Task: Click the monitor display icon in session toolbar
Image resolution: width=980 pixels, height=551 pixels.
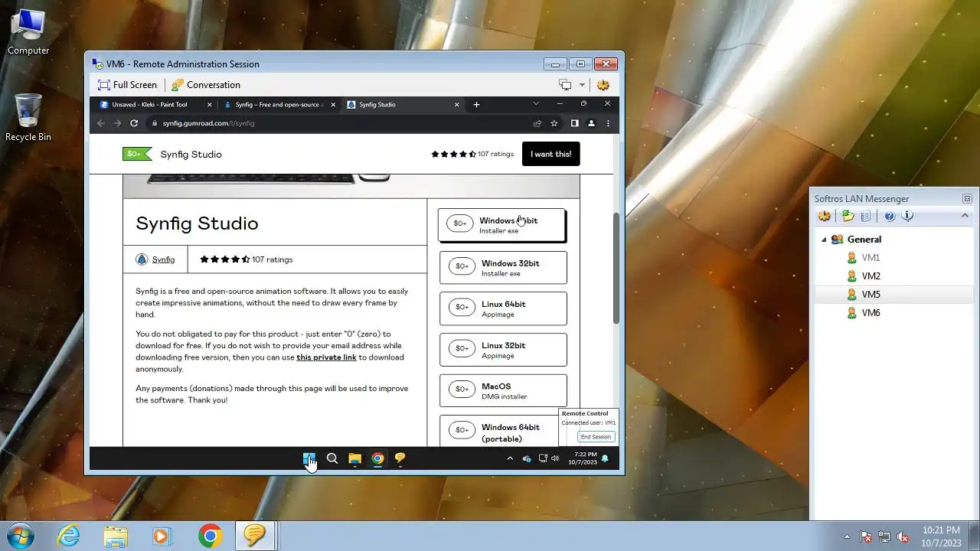Action: coord(565,85)
